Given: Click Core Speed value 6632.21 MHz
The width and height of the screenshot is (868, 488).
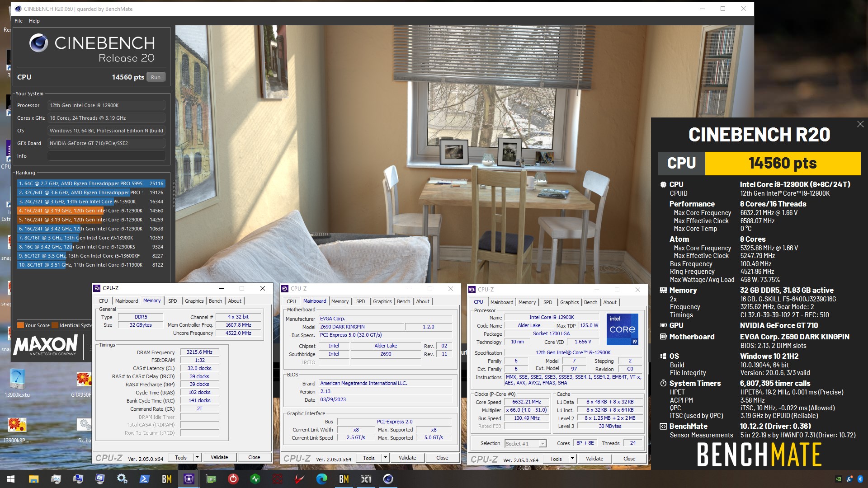Looking at the screenshot, I should point(527,402).
